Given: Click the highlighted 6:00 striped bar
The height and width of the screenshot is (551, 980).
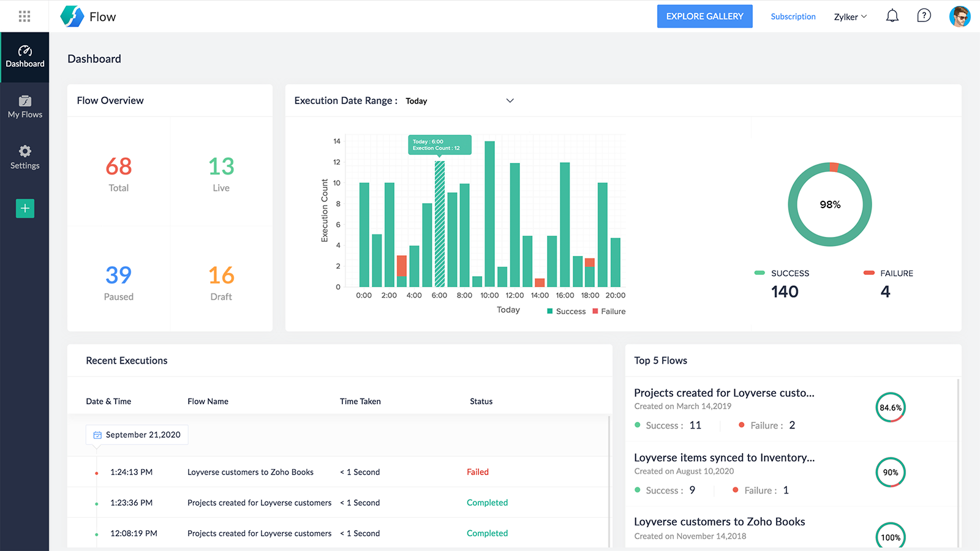Looking at the screenshot, I should click(x=440, y=223).
